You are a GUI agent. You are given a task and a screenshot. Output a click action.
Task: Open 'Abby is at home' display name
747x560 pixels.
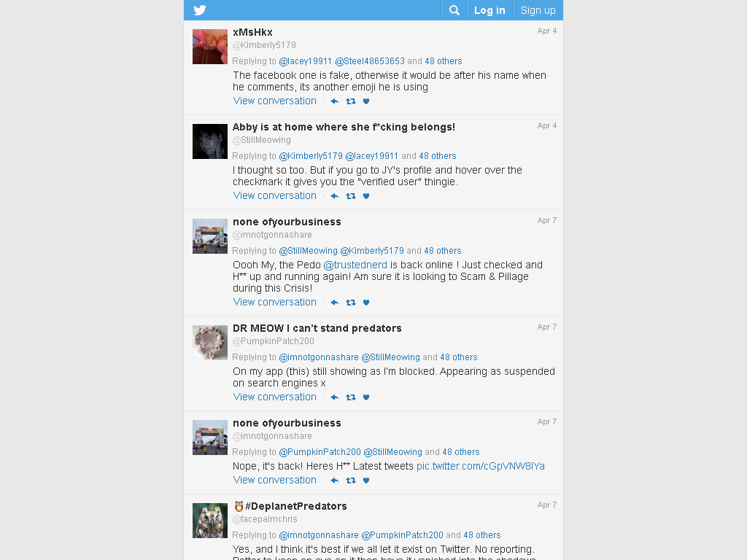point(344,127)
